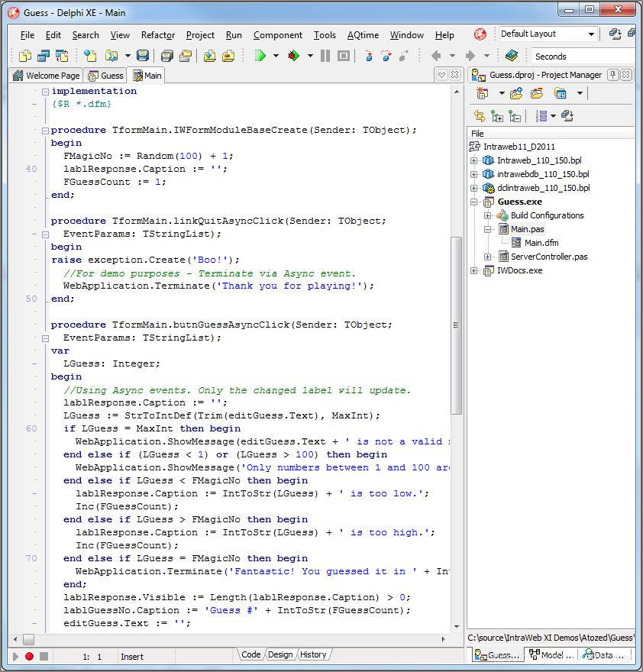Image resolution: width=643 pixels, height=672 pixels.
Task: Click the Open file toolbar icon
Action: coord(111,56)
